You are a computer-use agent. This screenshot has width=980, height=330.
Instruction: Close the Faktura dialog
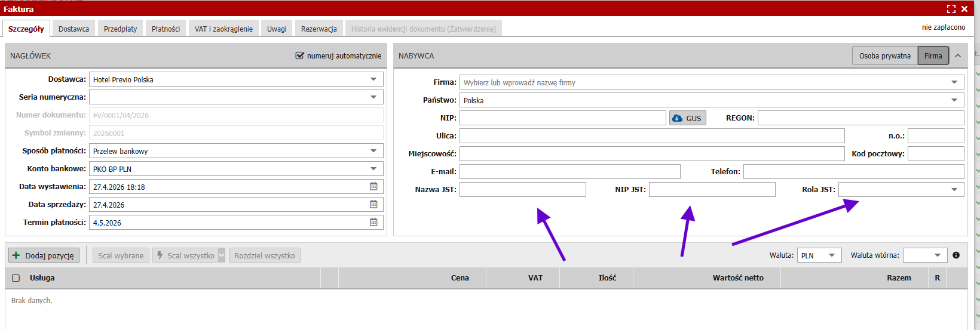point(964,9)
